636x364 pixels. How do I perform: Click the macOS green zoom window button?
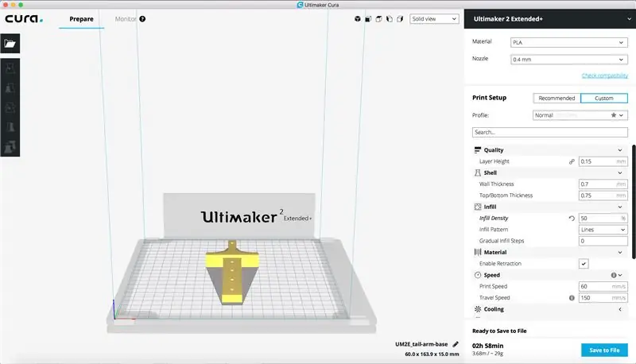click(21, 5)
